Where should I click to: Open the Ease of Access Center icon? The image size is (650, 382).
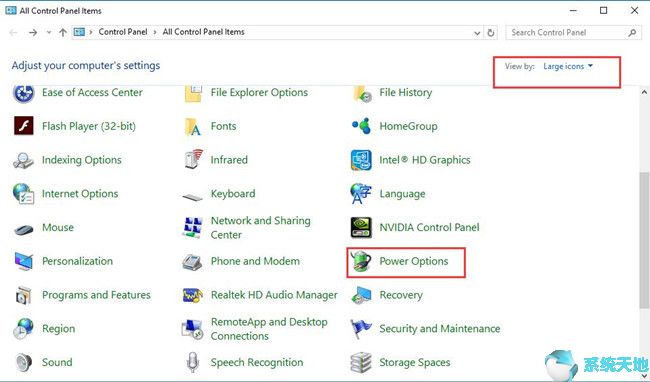point(24,93)
